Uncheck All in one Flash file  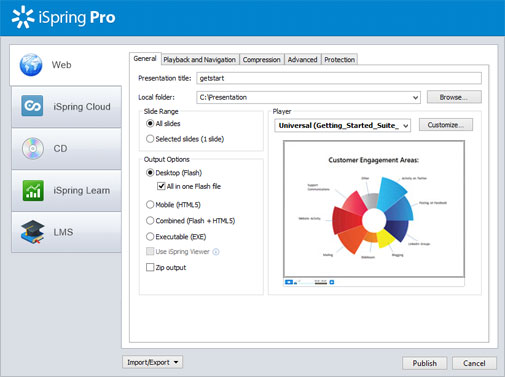coord(161,186)
